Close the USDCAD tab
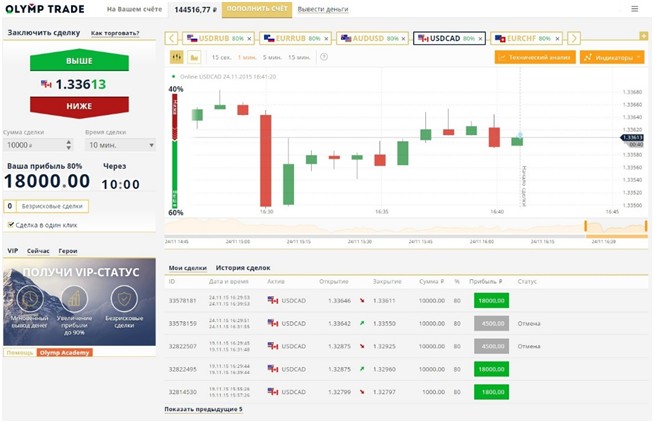This screenshot has width=654, height=423. pyautogui.click(x=480, y=39)
